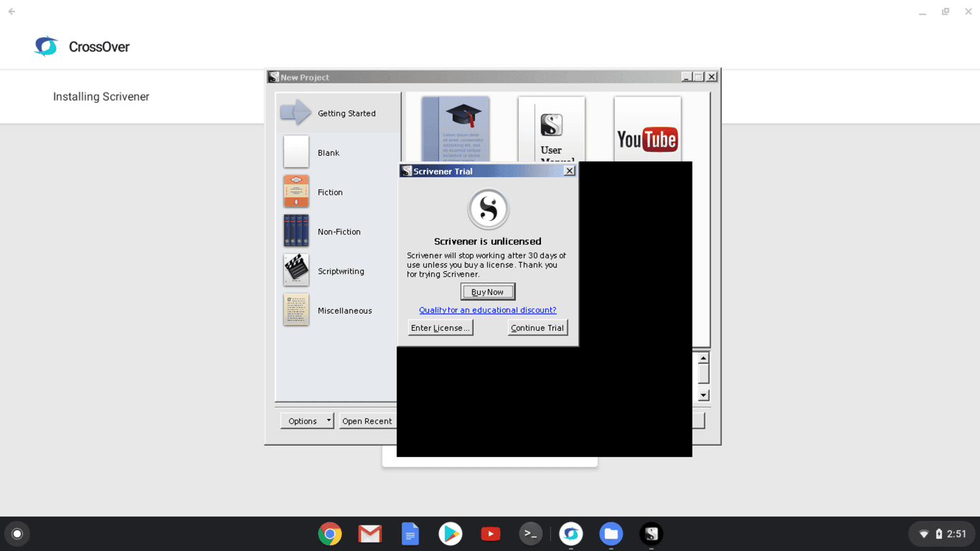Select the Scriptwriting category label
This screenshot has height=551, width=980.
(340, 271)
